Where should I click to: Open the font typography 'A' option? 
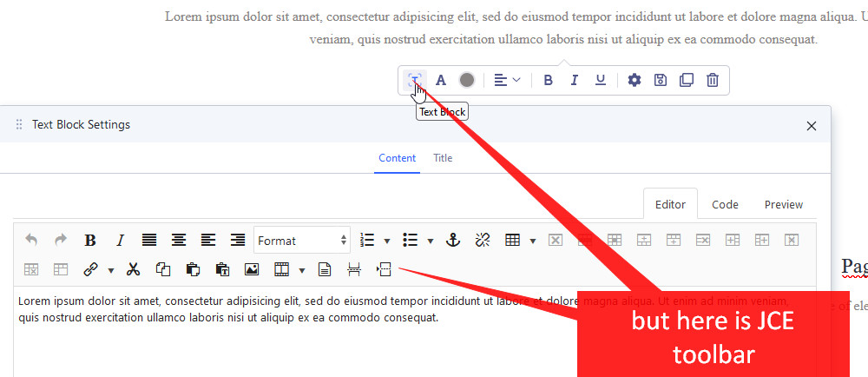pos(441,80)
